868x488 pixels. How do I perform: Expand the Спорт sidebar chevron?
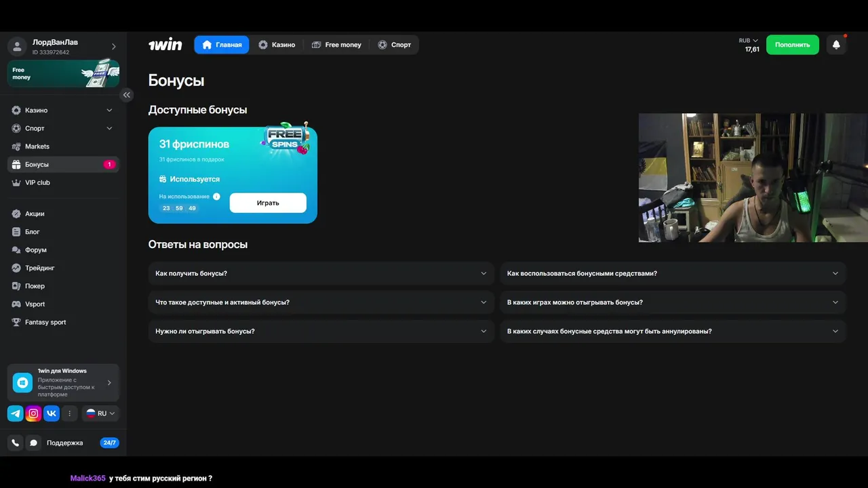pyautogui.click(x=109, y=128)
